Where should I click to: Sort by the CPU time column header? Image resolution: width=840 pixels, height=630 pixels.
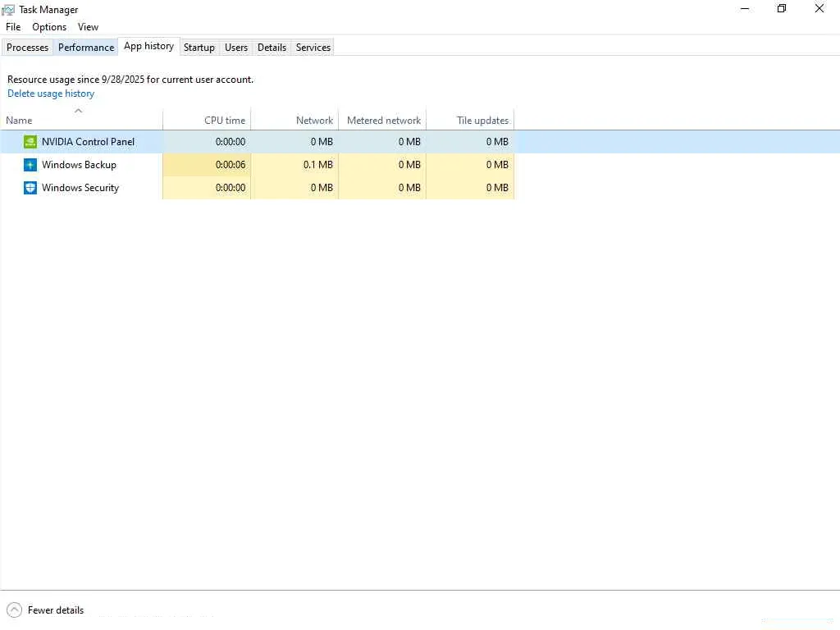(207, 120)
